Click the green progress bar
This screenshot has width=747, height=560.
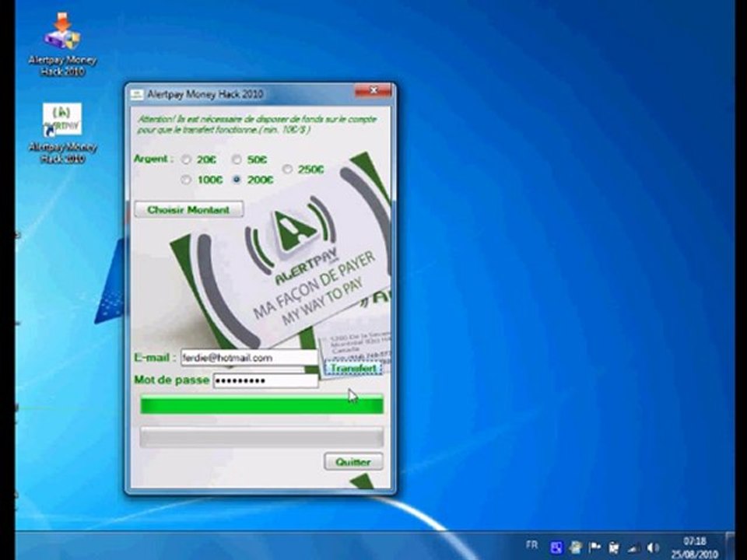261,405
